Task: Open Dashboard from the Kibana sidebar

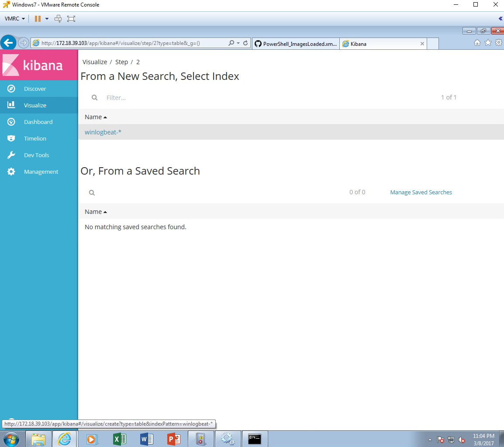Action: click(x=39, y=122)
